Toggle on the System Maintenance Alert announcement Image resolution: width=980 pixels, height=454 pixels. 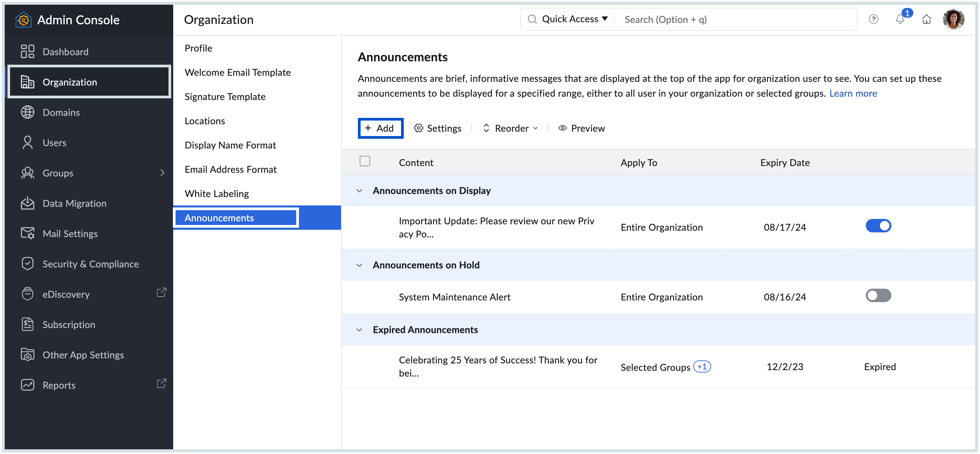tap(878, 296)
